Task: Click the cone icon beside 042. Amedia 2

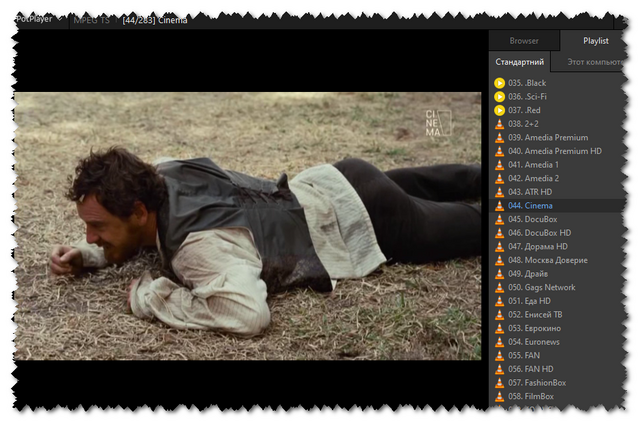Action: 500,178
